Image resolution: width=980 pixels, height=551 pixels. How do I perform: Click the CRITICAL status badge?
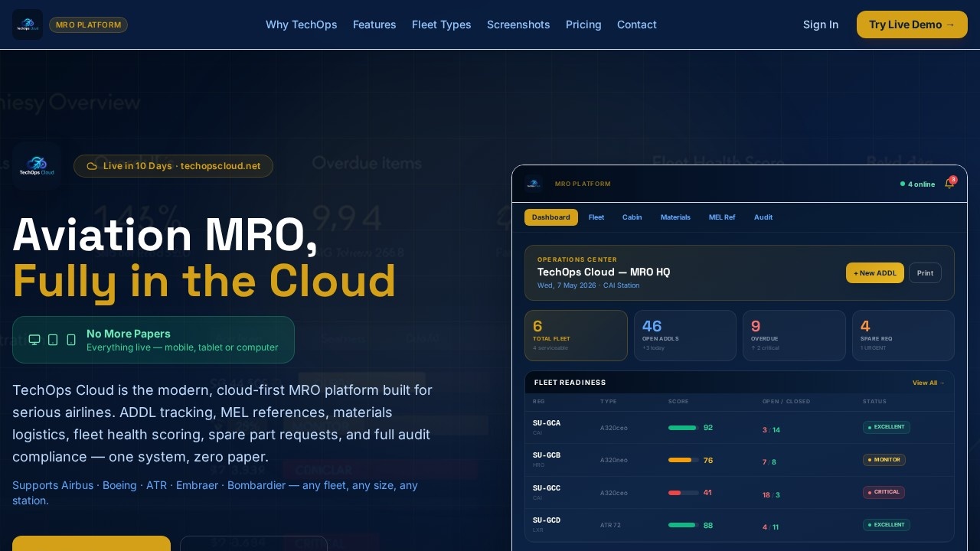pos(884,492)
